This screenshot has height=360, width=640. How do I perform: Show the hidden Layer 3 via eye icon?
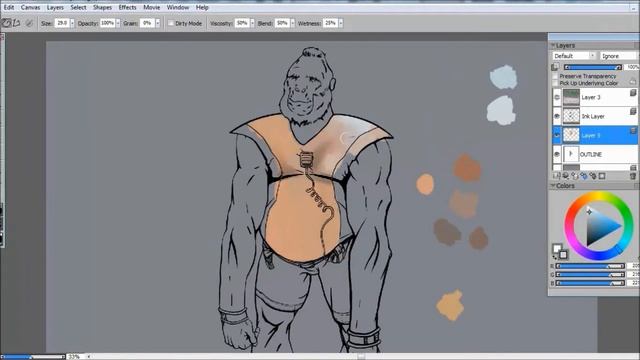click(x=557, y=97)
